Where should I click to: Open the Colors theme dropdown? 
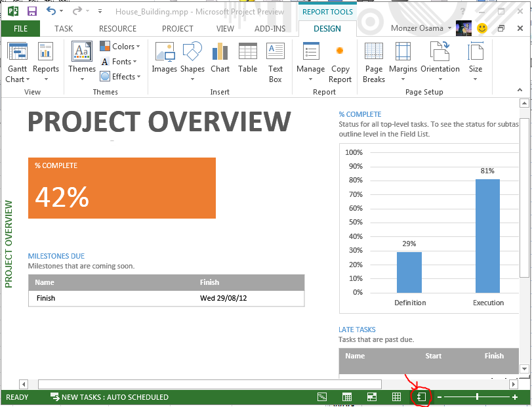(119, 47)
